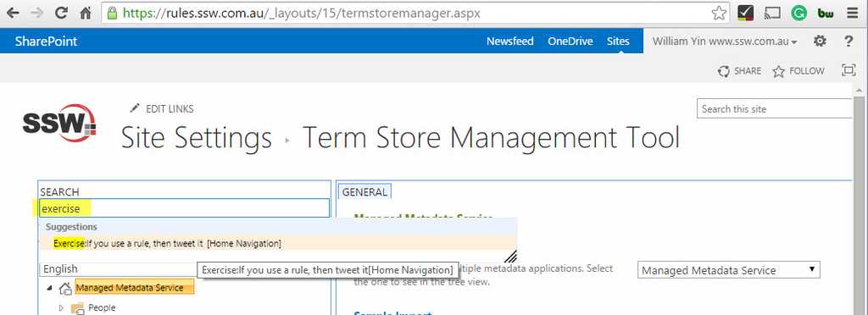Click the SharePoint brand link
Viewport: 868px width, 315px height.
pyautogui.click(x=46, y=41)
